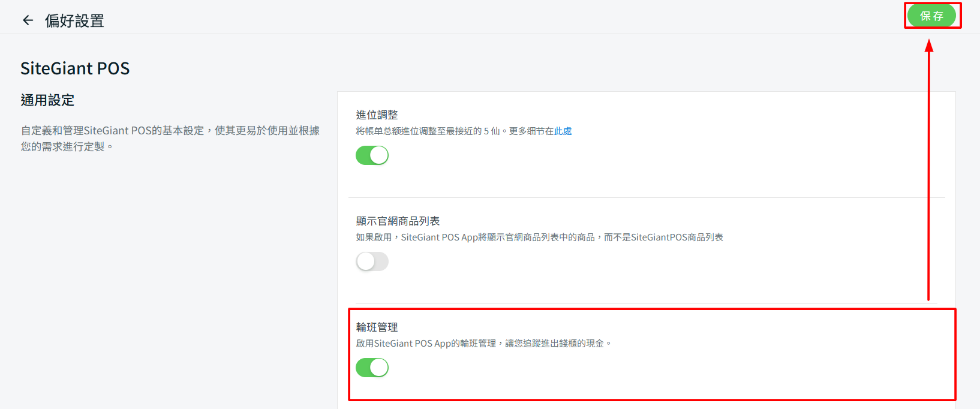This screenshot has height=409, width=980.
Task: Save the preference settings with 保存
Action: pos(931,16)
